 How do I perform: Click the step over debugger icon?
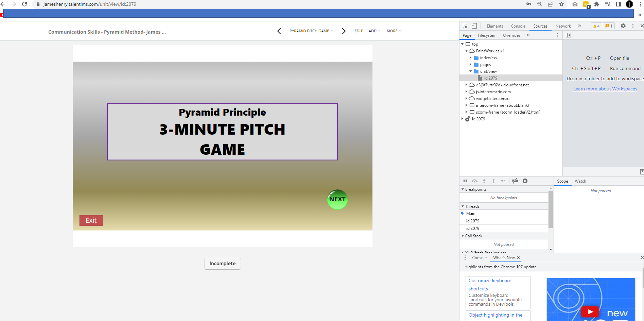point(475,181)
